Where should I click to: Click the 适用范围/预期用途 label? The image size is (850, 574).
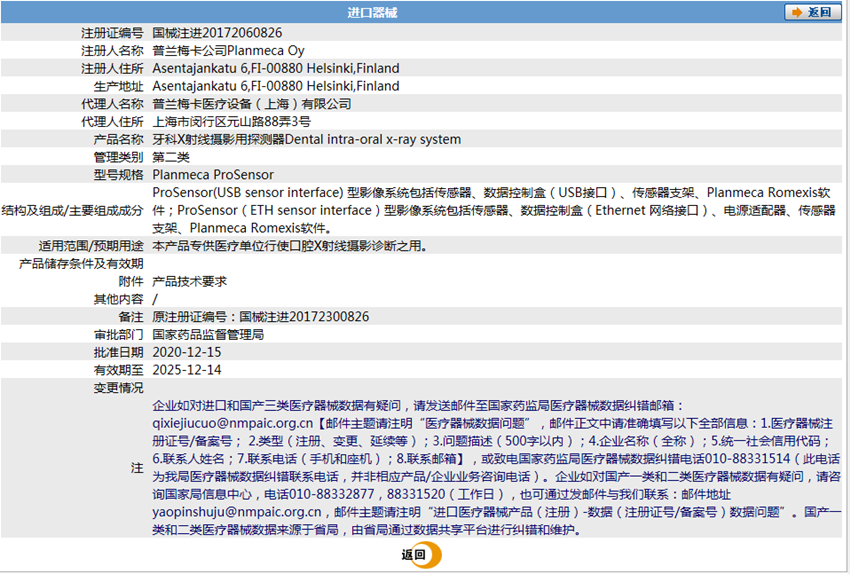click(x=91, y=246)
